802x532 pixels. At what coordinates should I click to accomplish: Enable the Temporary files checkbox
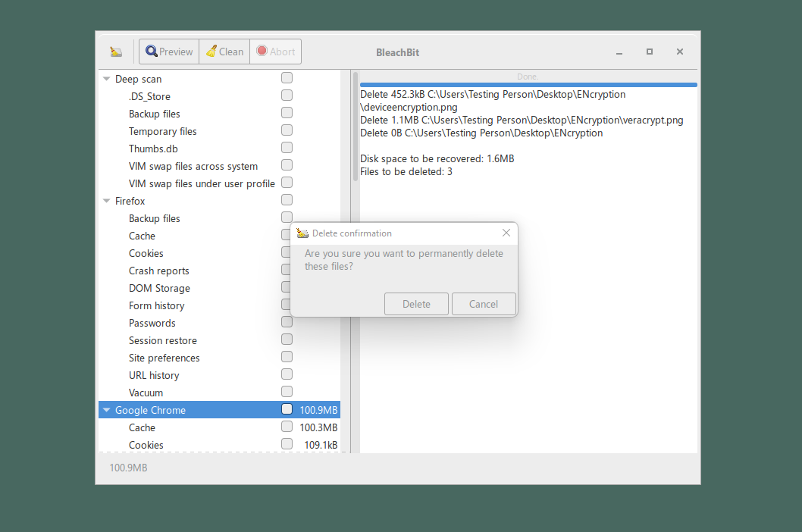point(287,130)
